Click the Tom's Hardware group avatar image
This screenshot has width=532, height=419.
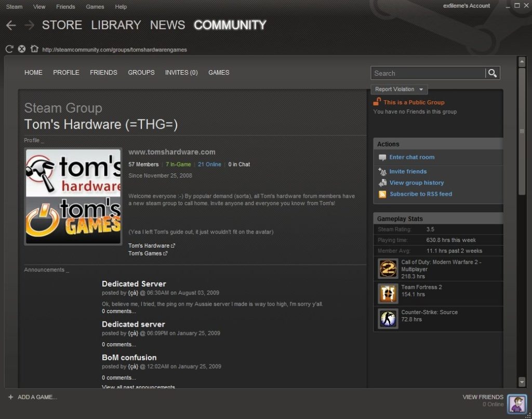(73, 196)
